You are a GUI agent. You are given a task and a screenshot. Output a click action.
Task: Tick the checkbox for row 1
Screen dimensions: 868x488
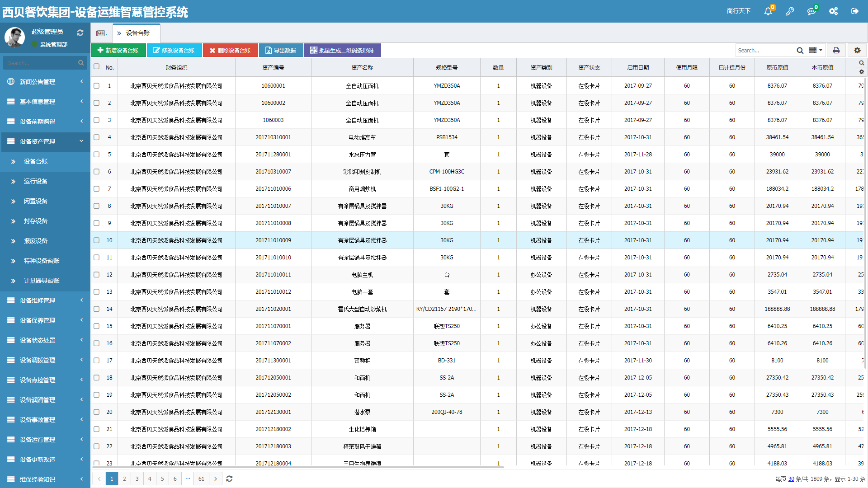[x=96, y=85]
